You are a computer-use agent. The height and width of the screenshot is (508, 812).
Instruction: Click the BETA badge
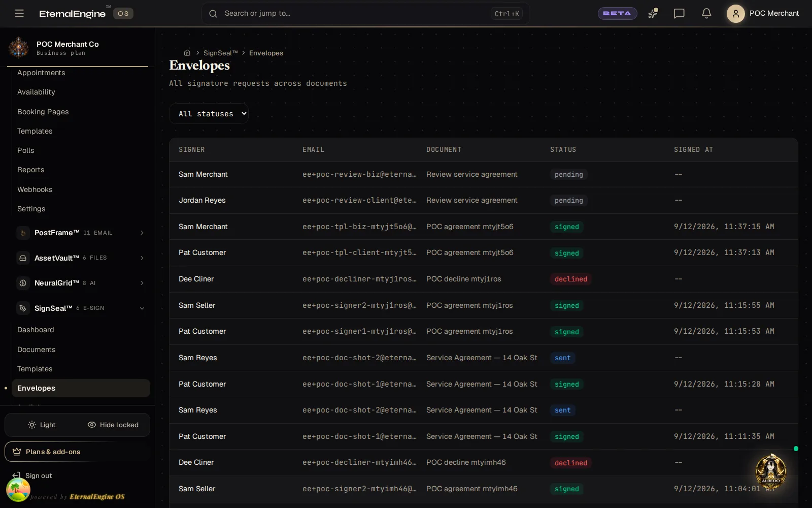617,13
